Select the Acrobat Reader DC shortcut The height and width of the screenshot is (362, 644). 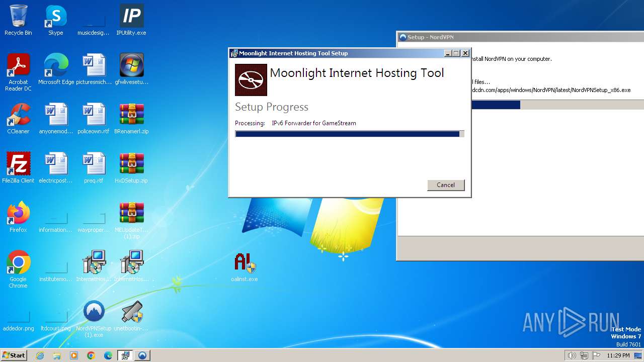(x=18, y=72)
